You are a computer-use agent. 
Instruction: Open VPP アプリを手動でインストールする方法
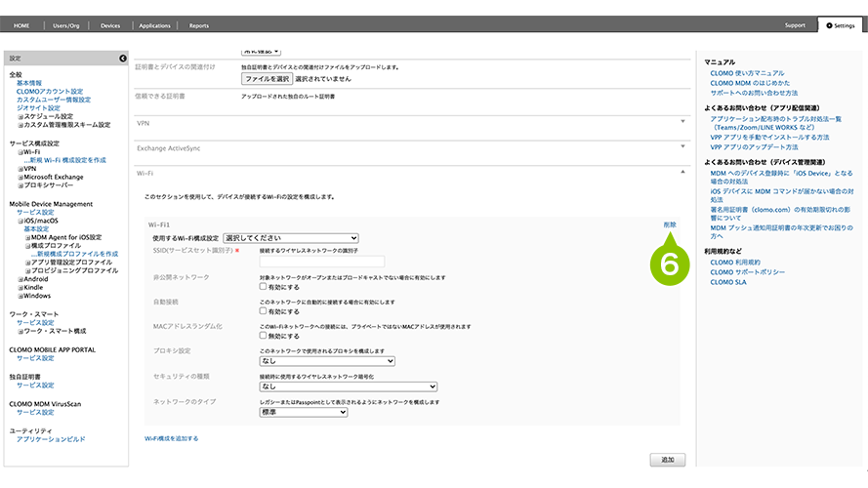[x=770, y=138]
